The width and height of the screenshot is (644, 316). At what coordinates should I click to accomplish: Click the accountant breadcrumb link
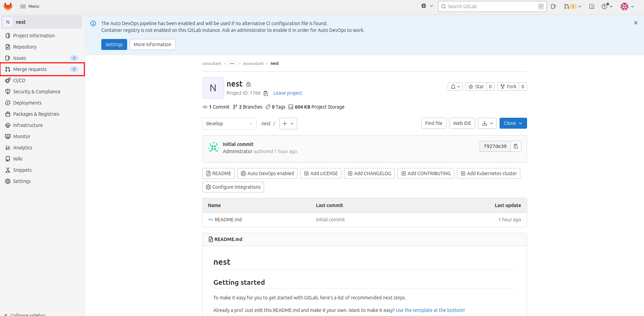click(253, 63)
